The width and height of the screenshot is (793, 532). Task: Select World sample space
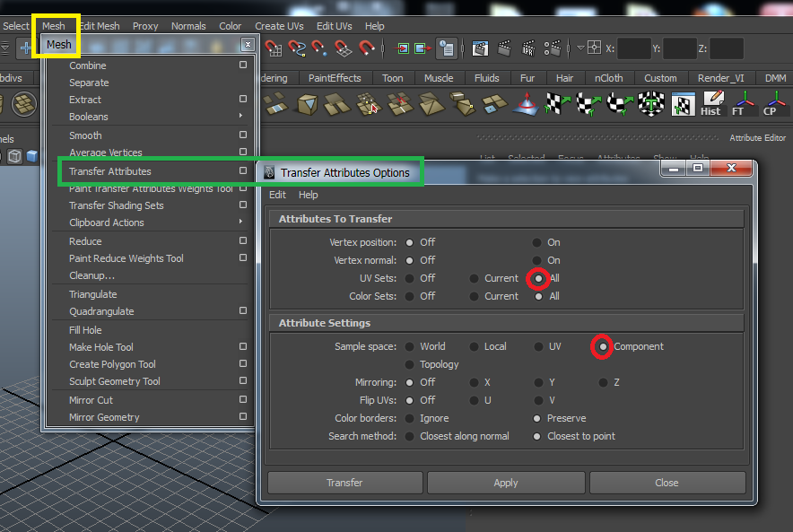410,346
